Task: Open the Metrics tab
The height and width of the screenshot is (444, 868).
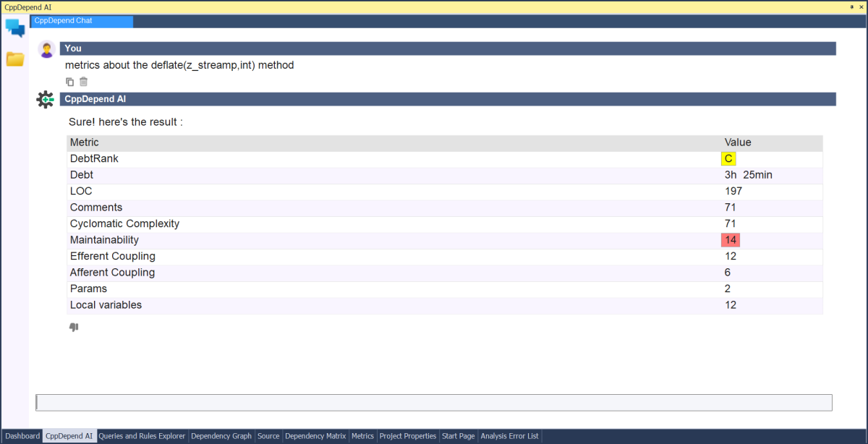Action: tap(362, 436)
